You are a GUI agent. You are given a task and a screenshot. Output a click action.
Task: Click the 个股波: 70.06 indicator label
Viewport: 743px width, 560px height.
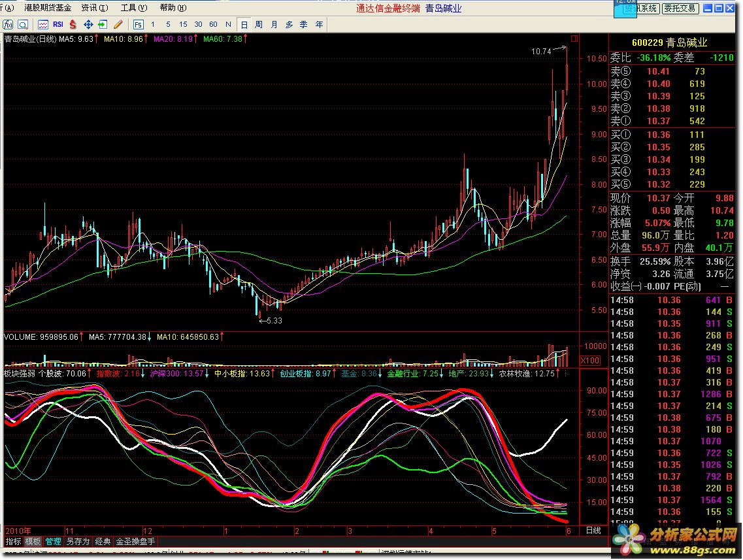(x=63, y=374)
